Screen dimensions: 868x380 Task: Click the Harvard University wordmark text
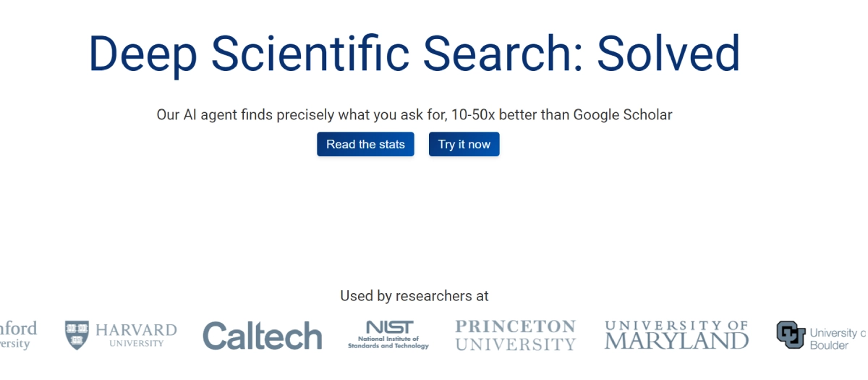pos(136,335)
